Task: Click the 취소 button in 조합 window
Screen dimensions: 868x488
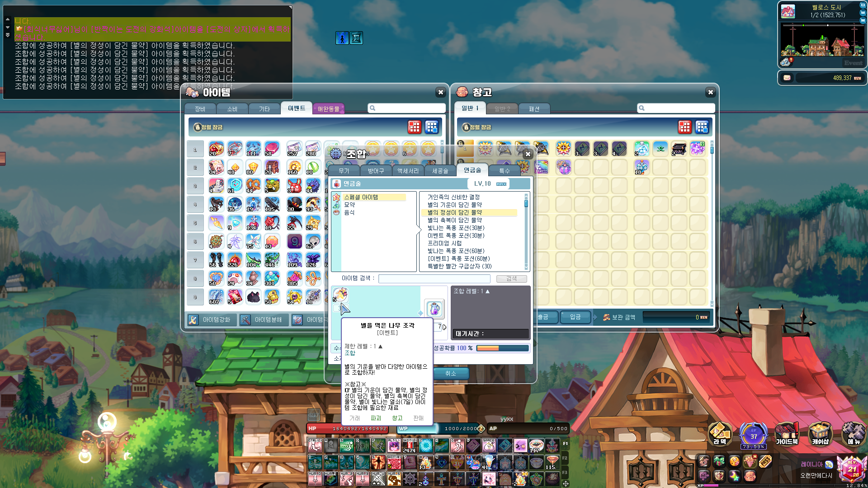Action: coord(450,373)
